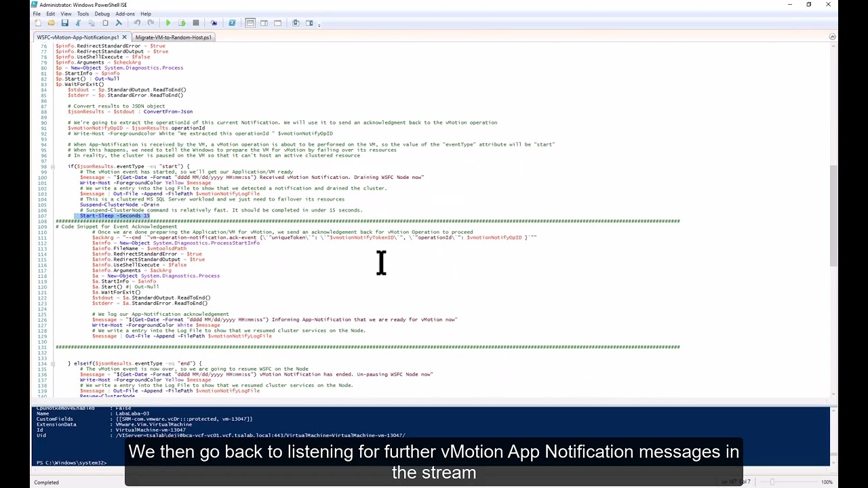This screenshot has height=488, width=868.
Task: Click the VirtualMachine-vm-13047 Id value in console
Action: point(151,430)
